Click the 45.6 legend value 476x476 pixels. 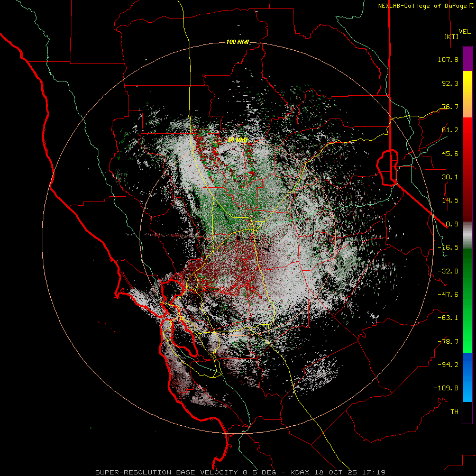[x=450, y=153]
